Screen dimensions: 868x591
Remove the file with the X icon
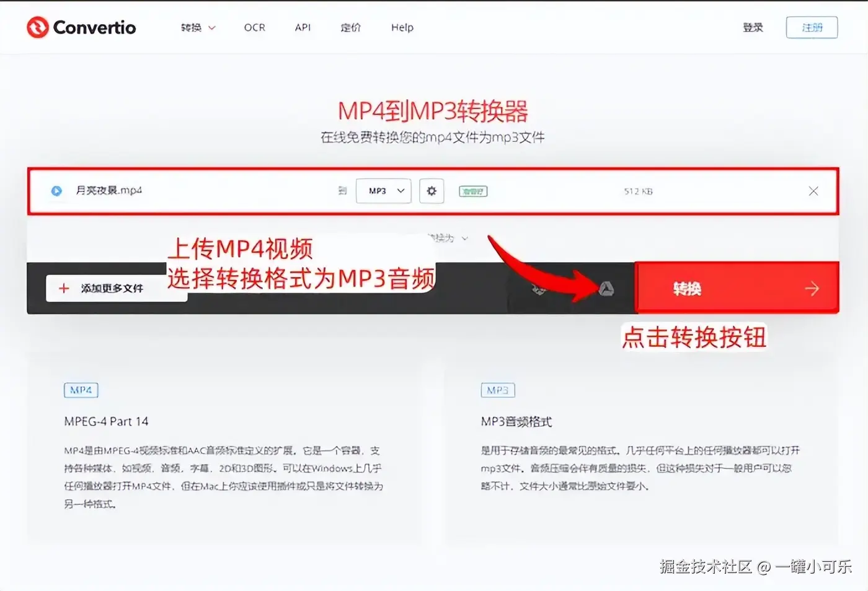point(813,191)
